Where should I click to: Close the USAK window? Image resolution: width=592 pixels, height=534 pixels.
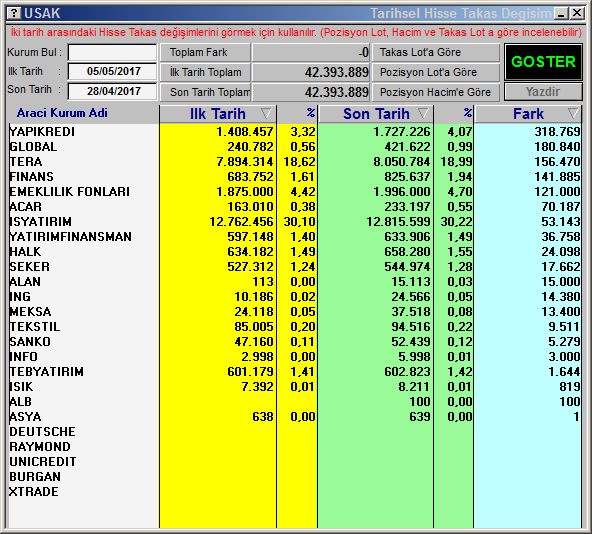click(x=577, y=14)
